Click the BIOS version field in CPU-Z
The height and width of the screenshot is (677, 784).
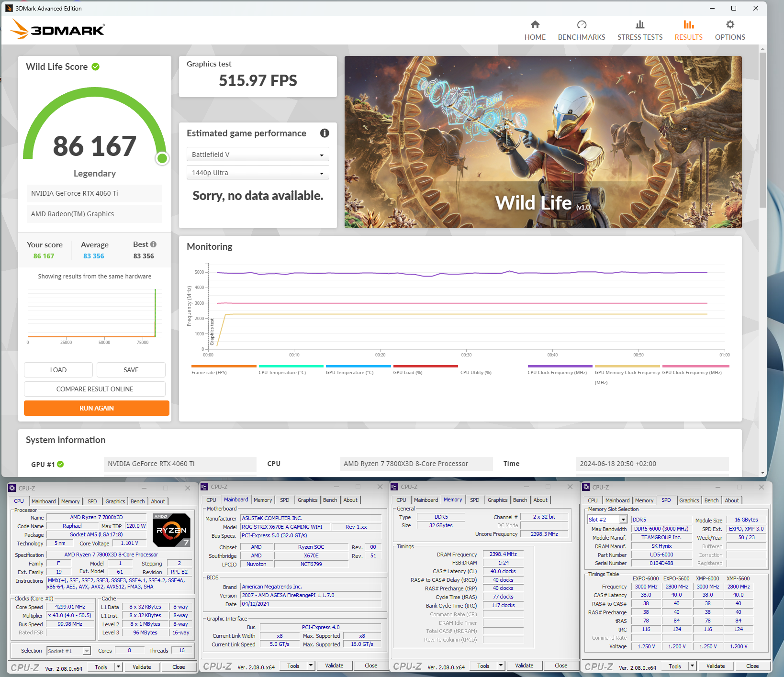click(x=311, y=595)
